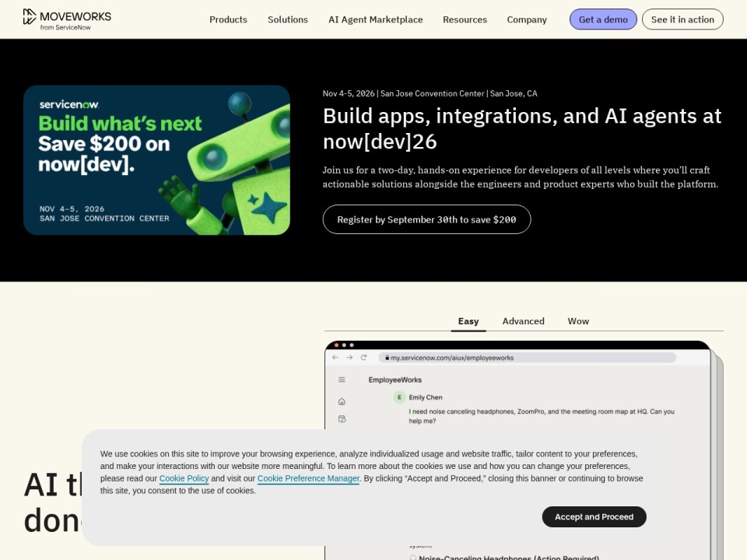Click the EmployeeWorks title
This screenshot has width=747, height=560.
(x=395, y=380)
